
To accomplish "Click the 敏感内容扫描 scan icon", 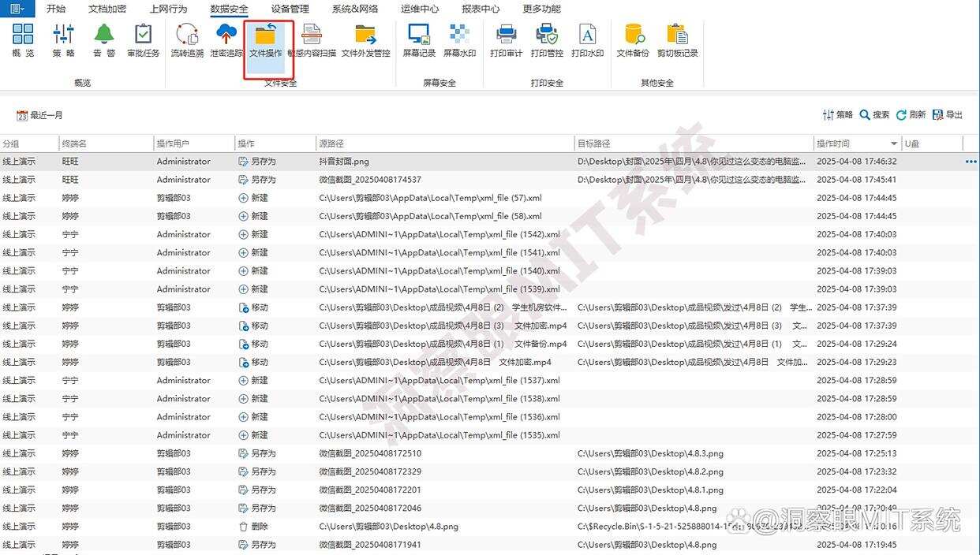I will click(x=312, y=40).
